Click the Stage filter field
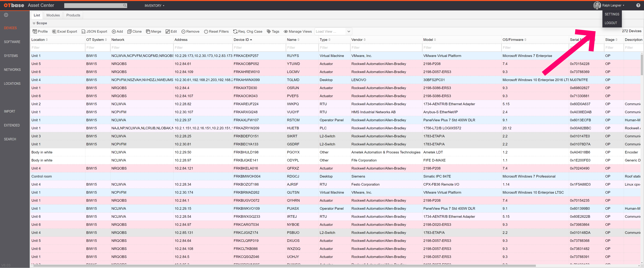 614,47
